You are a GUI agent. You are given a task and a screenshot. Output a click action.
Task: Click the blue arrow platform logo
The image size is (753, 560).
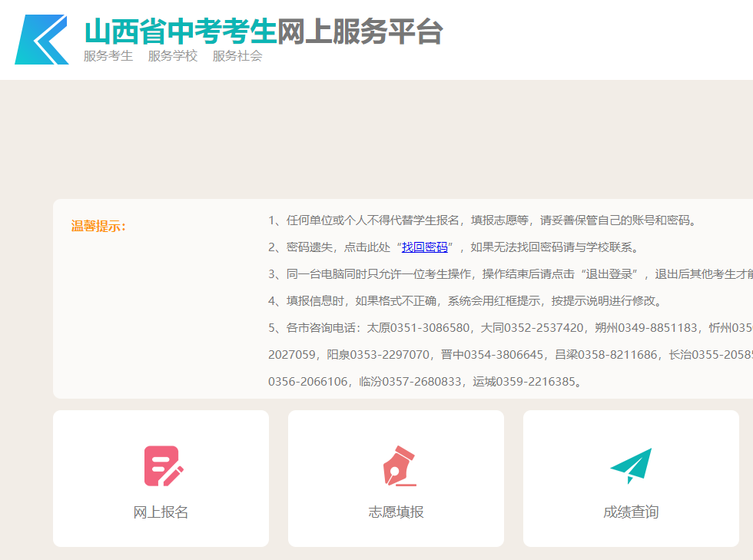[41, 39]
